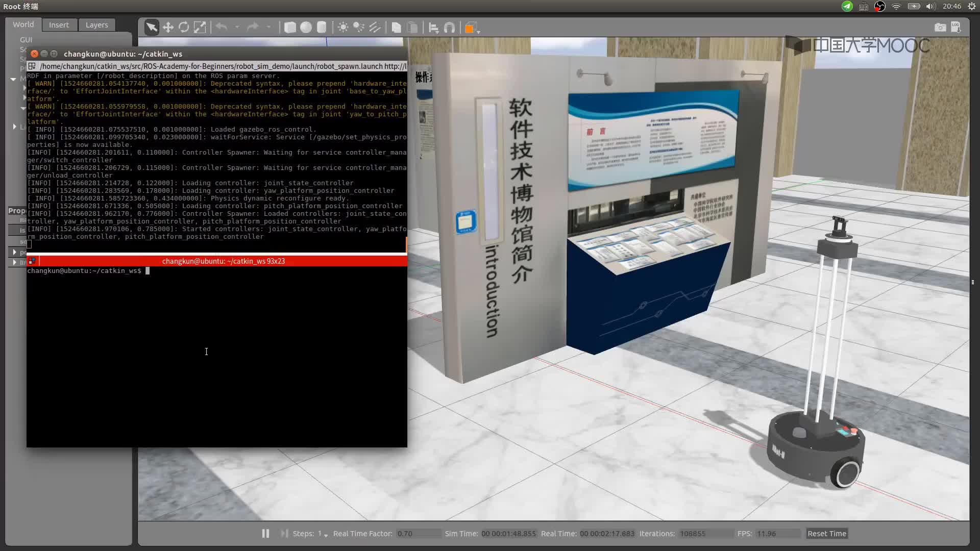Click the redo arrow icon
Screen dimensions: 980x551
pos(254,28)
